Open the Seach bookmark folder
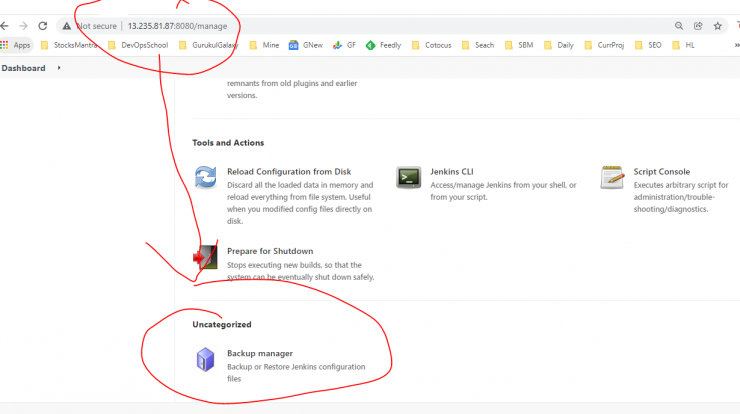Screen dimensions: 740x414 click(x=478, y=45)
